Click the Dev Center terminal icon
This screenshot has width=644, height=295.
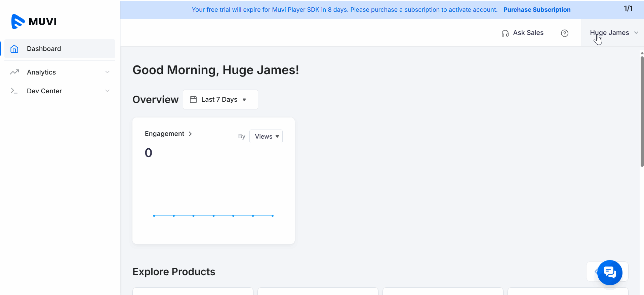pos(14,91)
